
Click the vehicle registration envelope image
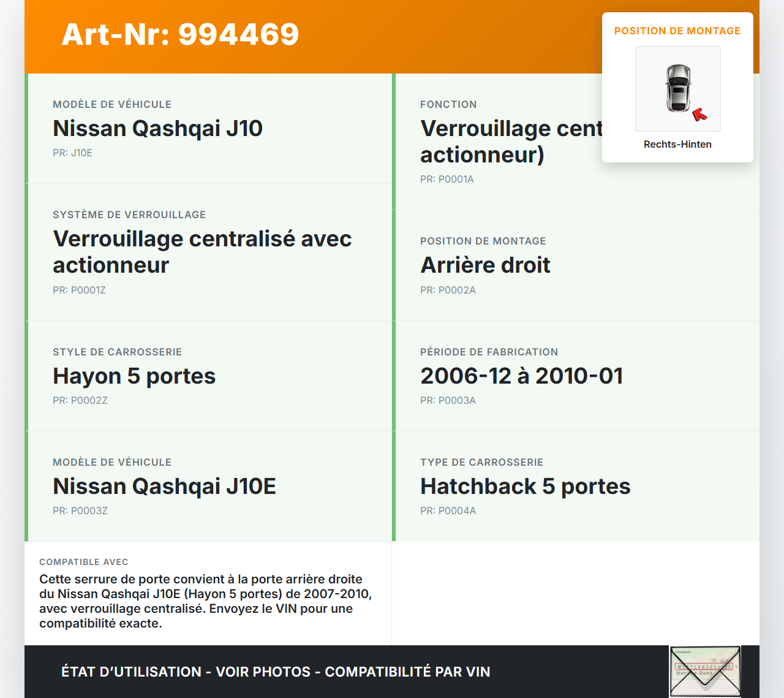point(704,671)
